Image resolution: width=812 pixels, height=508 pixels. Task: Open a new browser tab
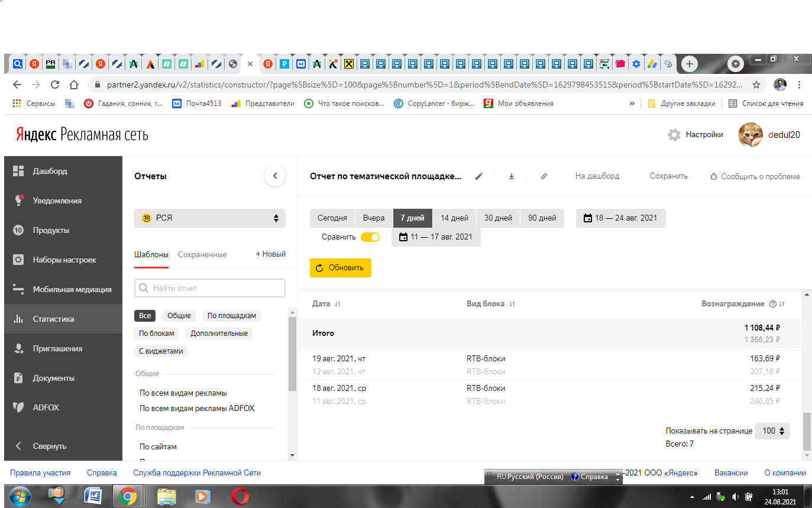point(690,64)
